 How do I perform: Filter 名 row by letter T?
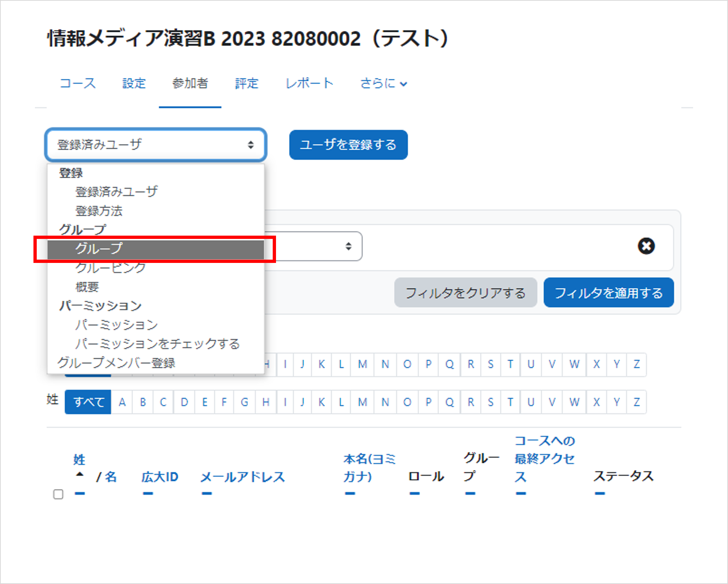pyautogui.click(x=510, y=364)
